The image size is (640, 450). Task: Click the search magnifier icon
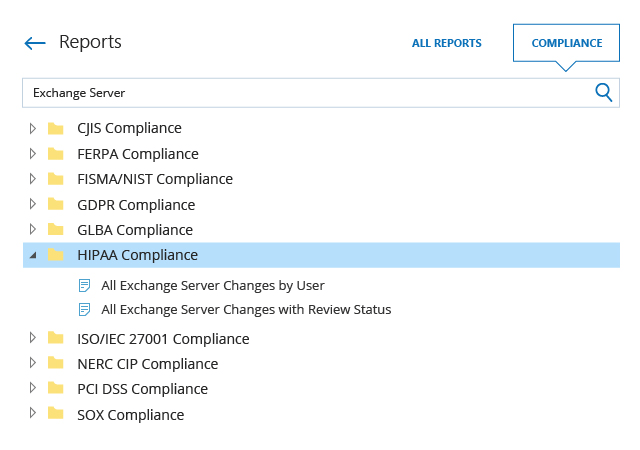point(603,92)
